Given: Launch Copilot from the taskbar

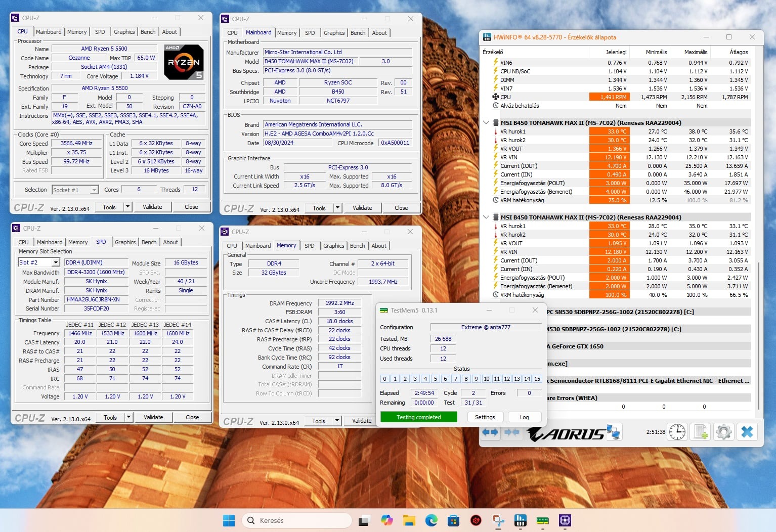Looking at the screenshot, I should pyautogui.click(x=387, y=520).
